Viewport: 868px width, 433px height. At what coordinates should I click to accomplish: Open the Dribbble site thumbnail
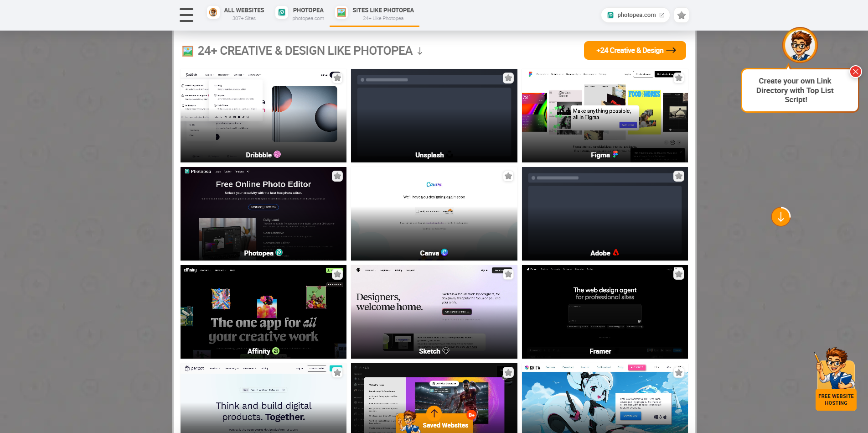(263, 116)
